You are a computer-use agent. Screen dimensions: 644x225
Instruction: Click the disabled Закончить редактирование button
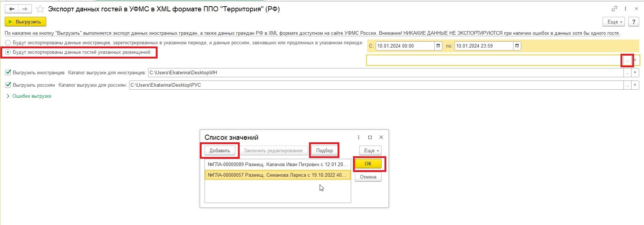[273, 150]
